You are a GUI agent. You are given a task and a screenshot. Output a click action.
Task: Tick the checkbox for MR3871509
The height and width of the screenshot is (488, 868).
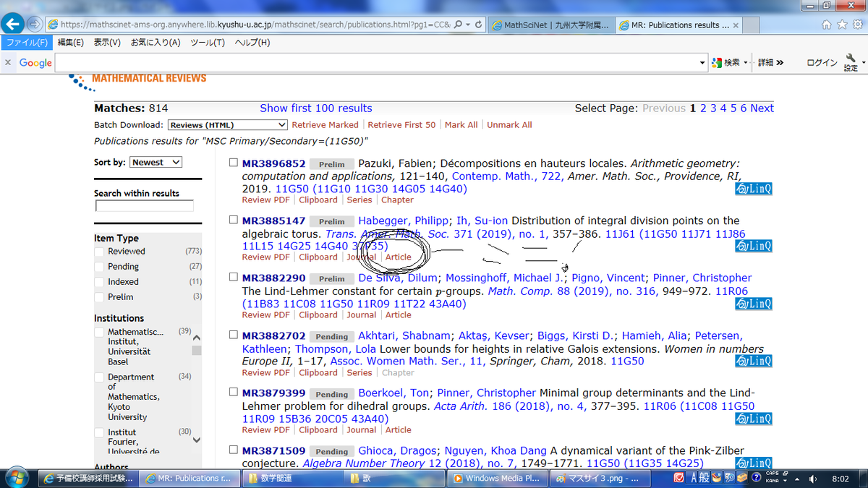pos(233,450)
